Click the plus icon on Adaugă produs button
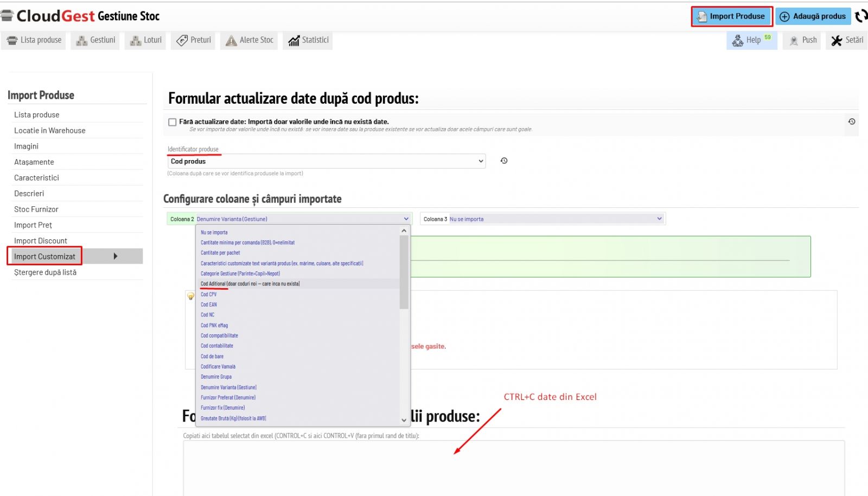868x496 pixels. pos(784,16)
